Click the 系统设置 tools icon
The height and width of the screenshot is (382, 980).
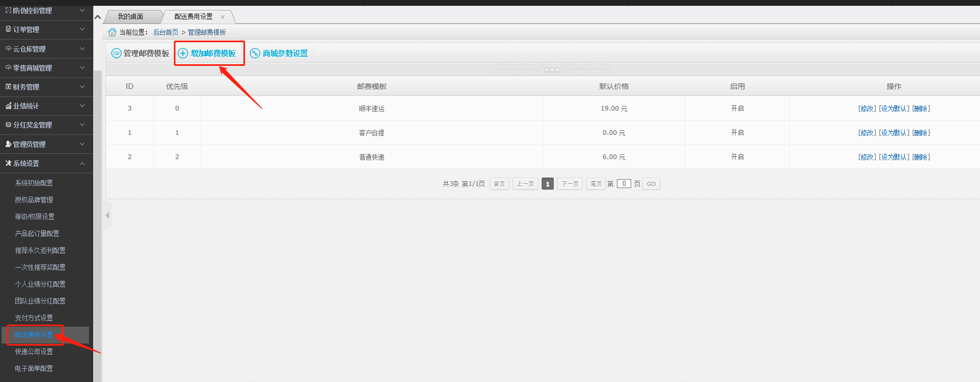tap(8, 163)
